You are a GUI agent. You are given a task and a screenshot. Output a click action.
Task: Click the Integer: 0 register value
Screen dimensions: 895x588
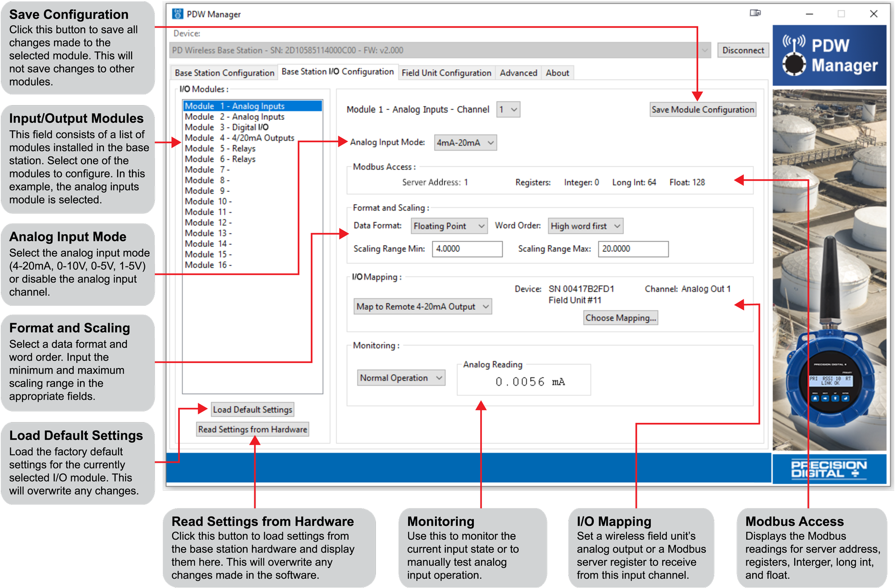pos(581,182)
